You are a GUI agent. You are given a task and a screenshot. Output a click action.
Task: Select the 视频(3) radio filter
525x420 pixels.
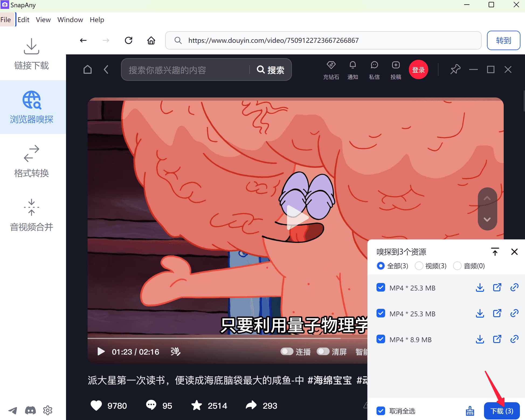pyautogui.click(x=419, y=266)
